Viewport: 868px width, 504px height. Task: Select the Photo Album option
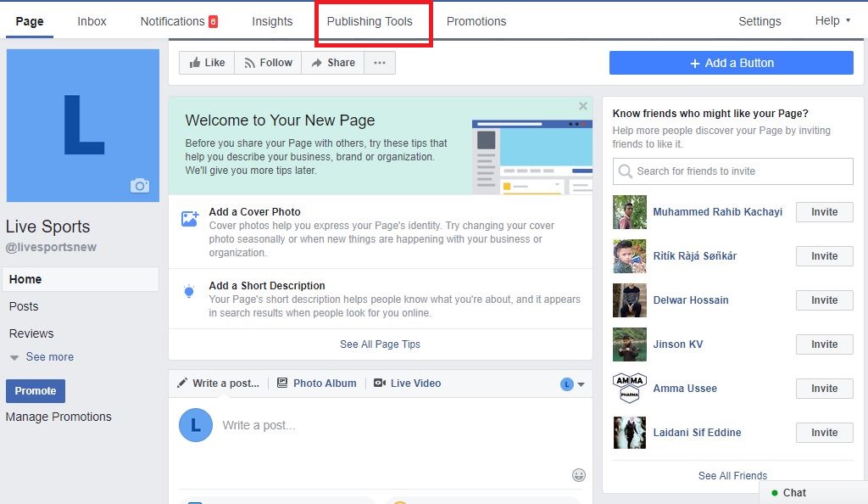[x=317, y=384]
